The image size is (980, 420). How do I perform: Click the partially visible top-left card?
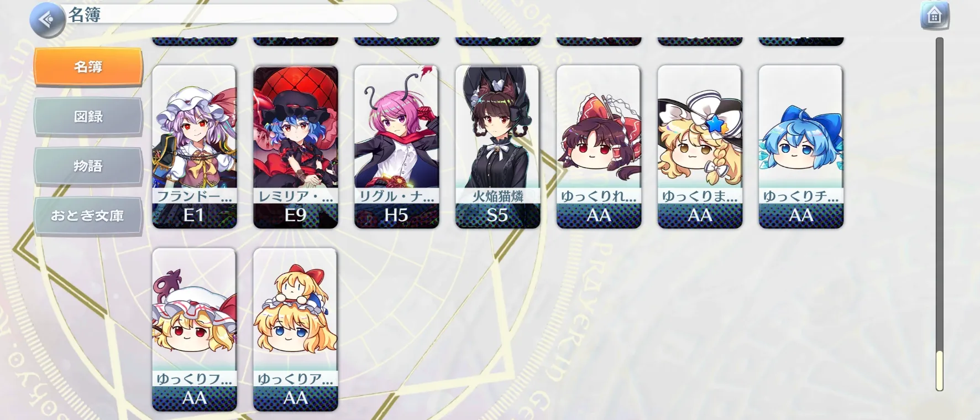[195, 42]
